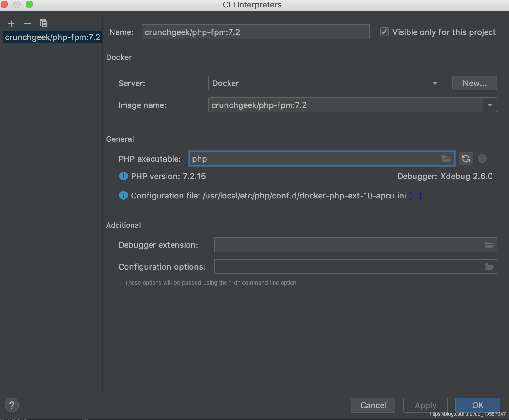
Task: Select crunchgeek/php-fpm:7.2 in interpreter list
Action: [x=52, y=37]
